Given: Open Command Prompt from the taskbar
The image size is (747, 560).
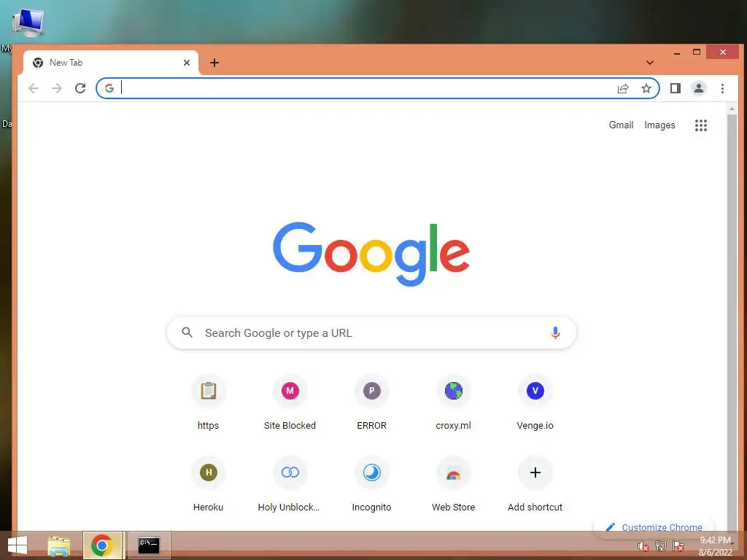Looking at the screenshot, I should [149, 545].
